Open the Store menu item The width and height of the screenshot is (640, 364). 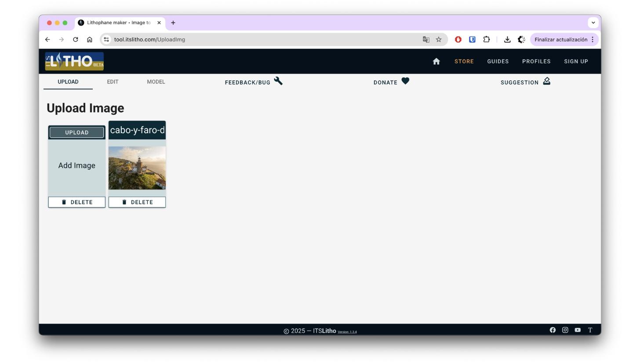click(464, 62)
